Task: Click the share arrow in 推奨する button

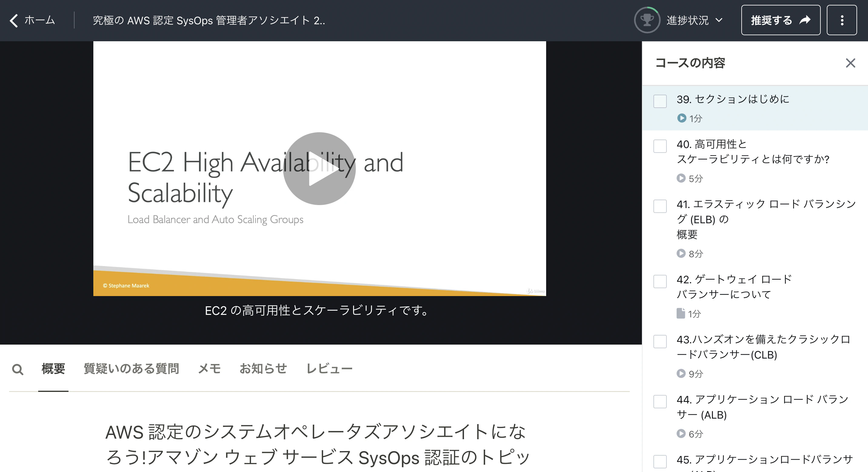Action: [x=805, y=20]
